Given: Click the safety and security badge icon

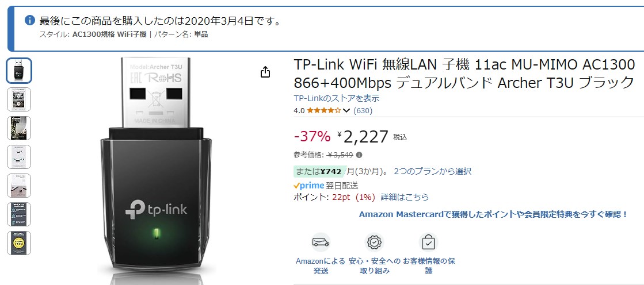Looking at the screenshot, I should (x=375, y=242).
